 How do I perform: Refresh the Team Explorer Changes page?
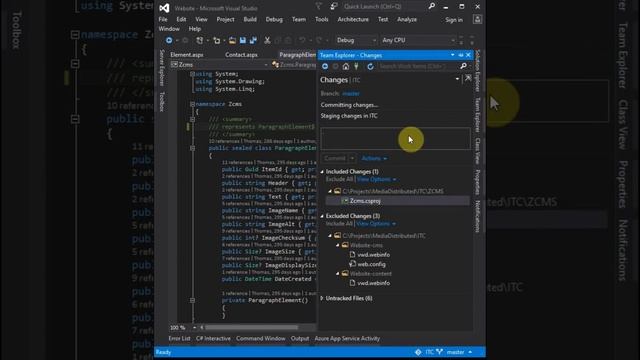pyautogui.click(x=370, y=66)
